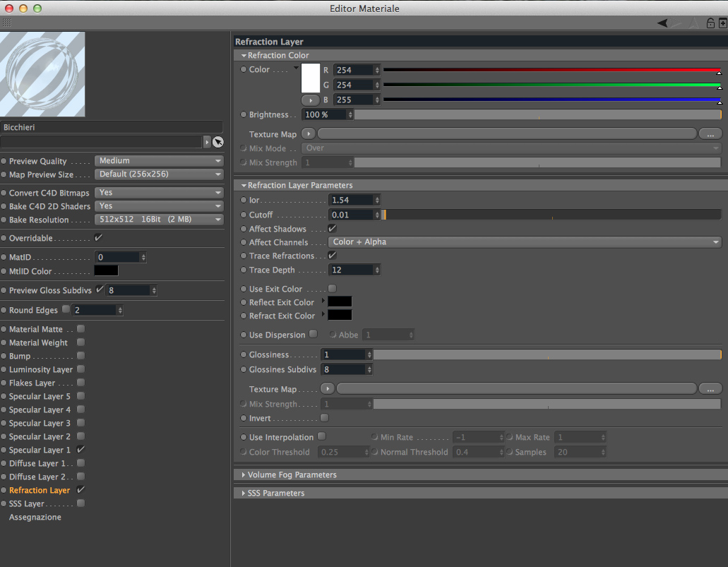This screenshot has height=567, width=728.
Task: Enable the Use Exit Color checkbox
Action: point(332,288)
